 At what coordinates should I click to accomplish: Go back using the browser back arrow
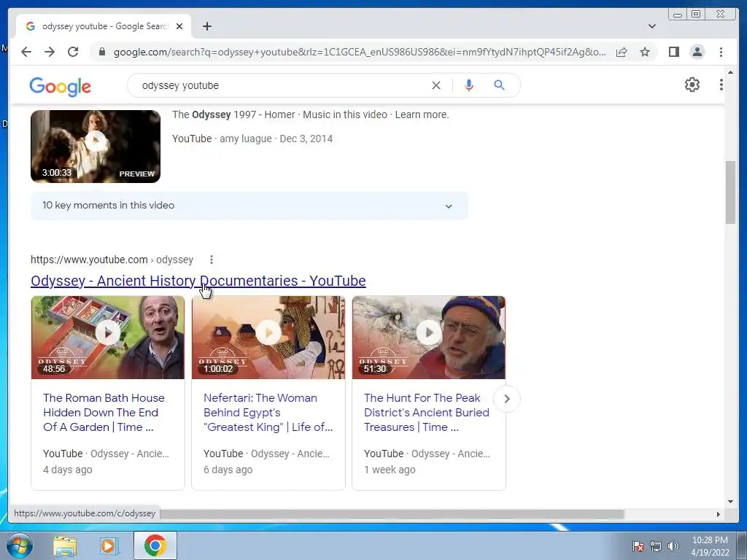[x=26, y=52]
